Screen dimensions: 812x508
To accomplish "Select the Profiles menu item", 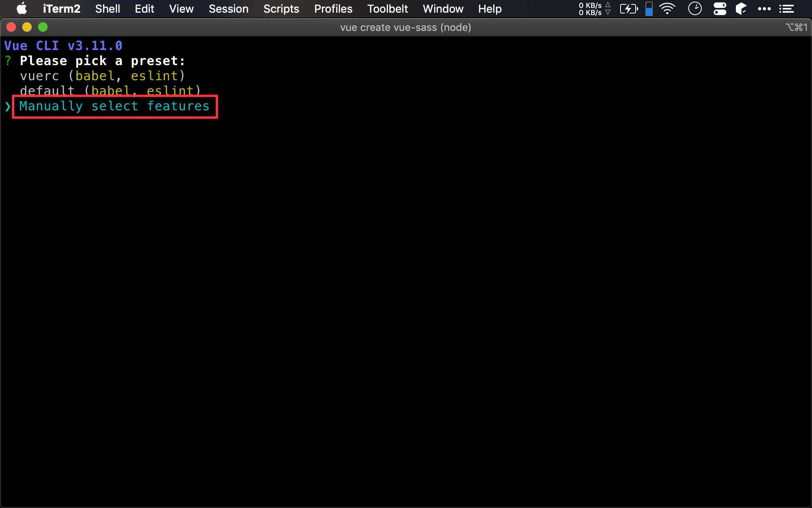I will tap(333, 9).
